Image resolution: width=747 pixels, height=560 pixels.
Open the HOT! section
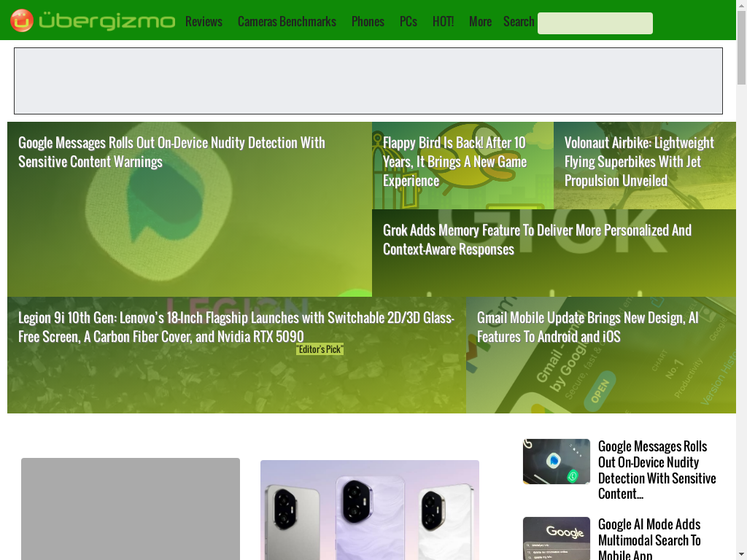pos(443,21)
